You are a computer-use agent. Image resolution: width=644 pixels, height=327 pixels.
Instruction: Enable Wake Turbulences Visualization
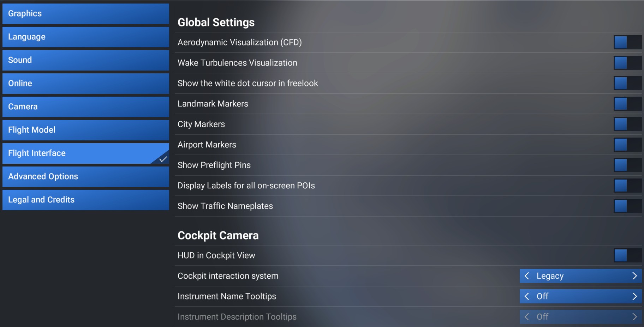[x=627, y=63]
